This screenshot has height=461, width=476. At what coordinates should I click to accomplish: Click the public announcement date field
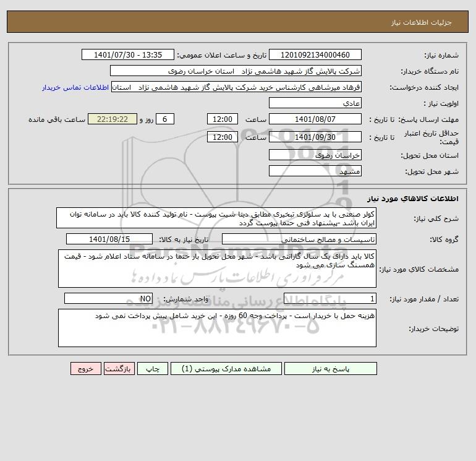[128, 54]
